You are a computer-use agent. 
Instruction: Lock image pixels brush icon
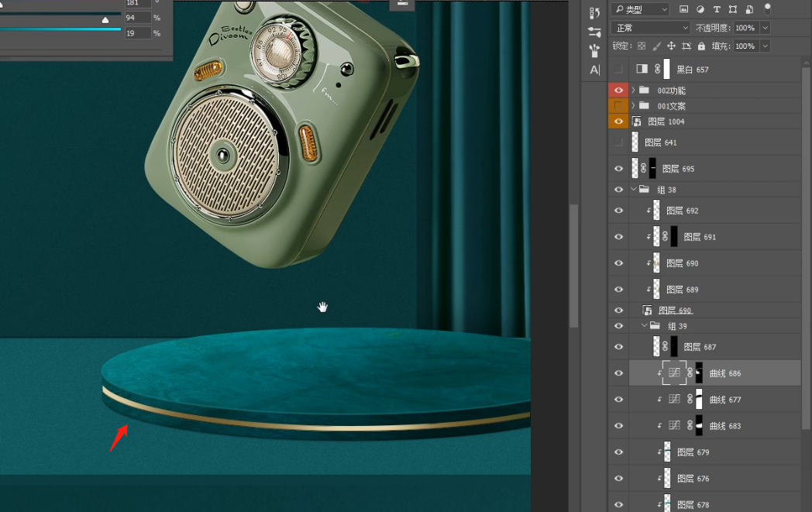click(656, 46)
